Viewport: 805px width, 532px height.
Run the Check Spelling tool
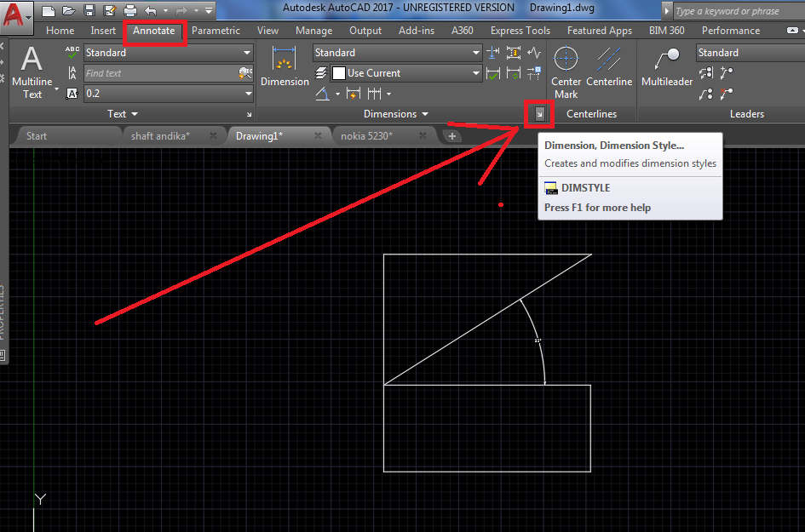[72, 51]
